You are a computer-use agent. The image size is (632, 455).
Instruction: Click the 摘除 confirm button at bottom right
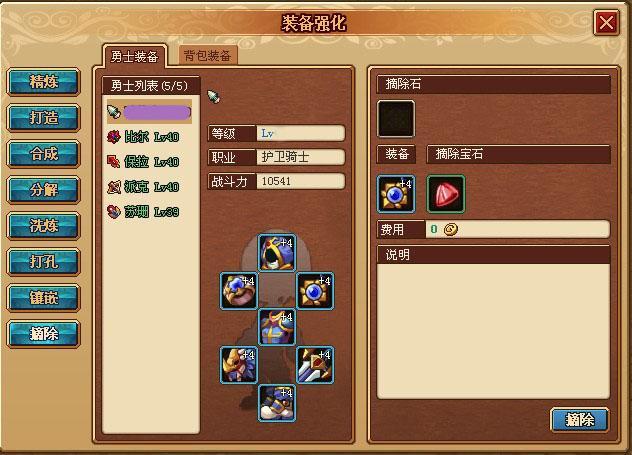pyautogui.click(x=579, y=420)
